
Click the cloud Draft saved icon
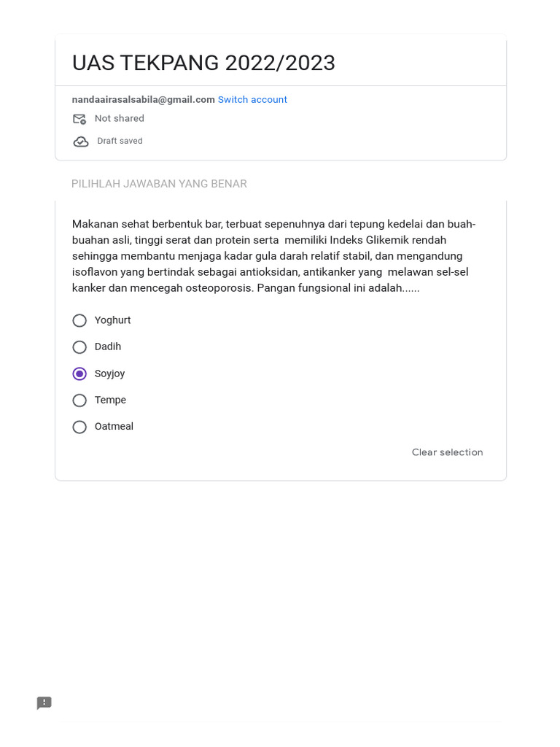tap(80, 142)
